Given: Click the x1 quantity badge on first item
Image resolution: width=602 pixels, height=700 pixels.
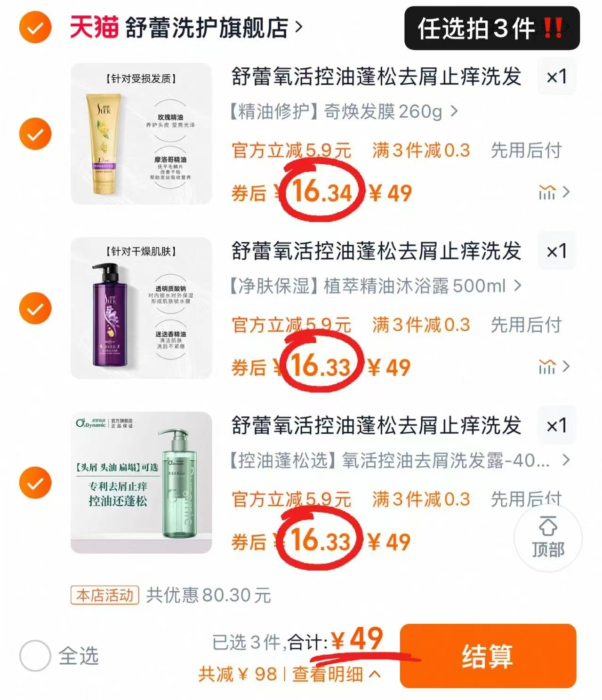Looking at the screenshot, I should click(556, 77).
